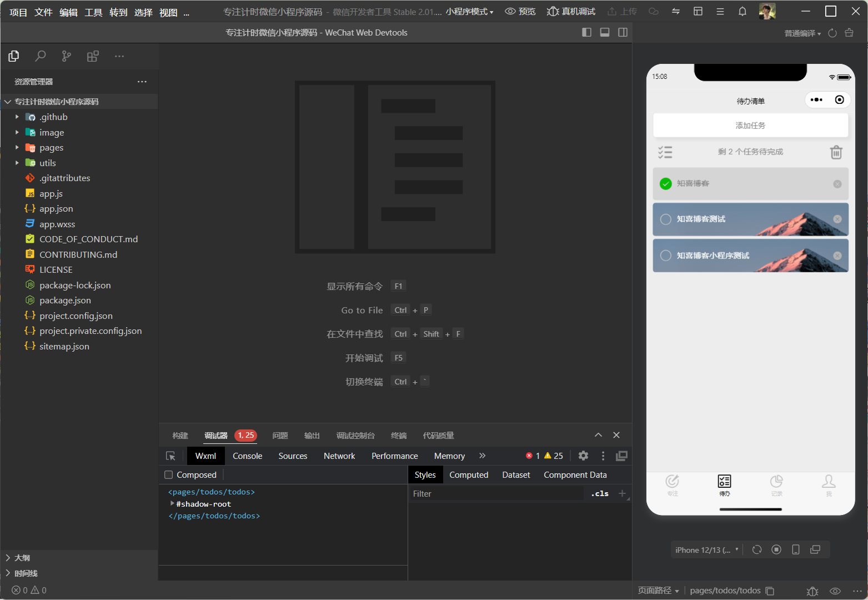Open the 工具 menu

coord(93,12)
